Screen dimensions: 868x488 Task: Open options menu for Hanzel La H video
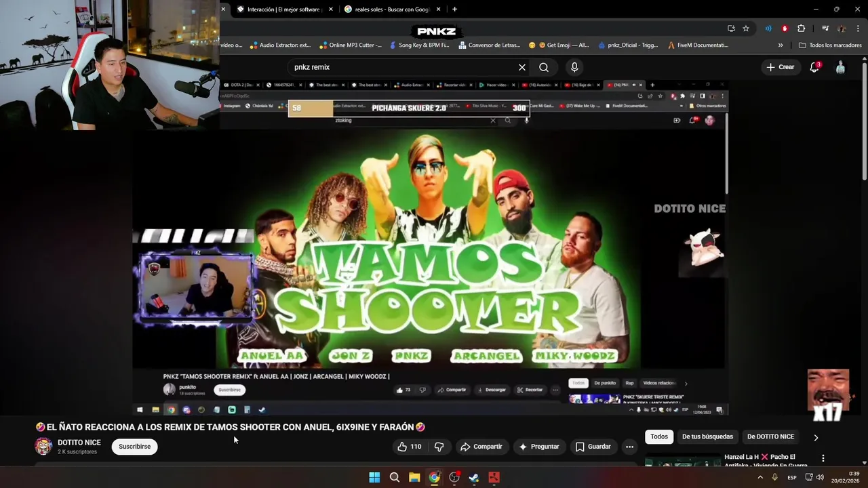(x=823, y=458)
